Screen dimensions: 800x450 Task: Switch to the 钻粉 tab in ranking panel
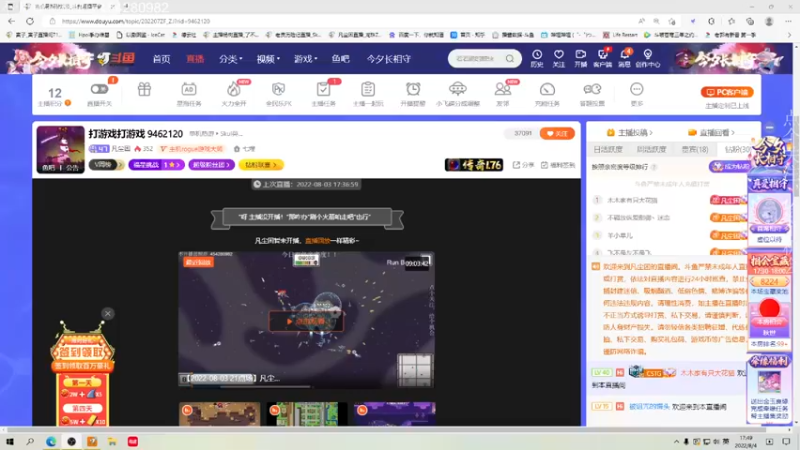pos(737,149)
